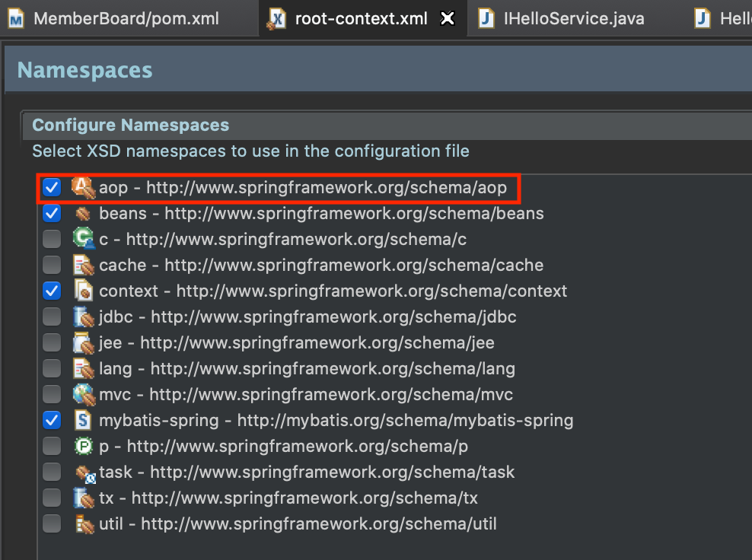Click the beans namespace bean icon
Screen dimensions: 752x560
(x=84, y=214)
